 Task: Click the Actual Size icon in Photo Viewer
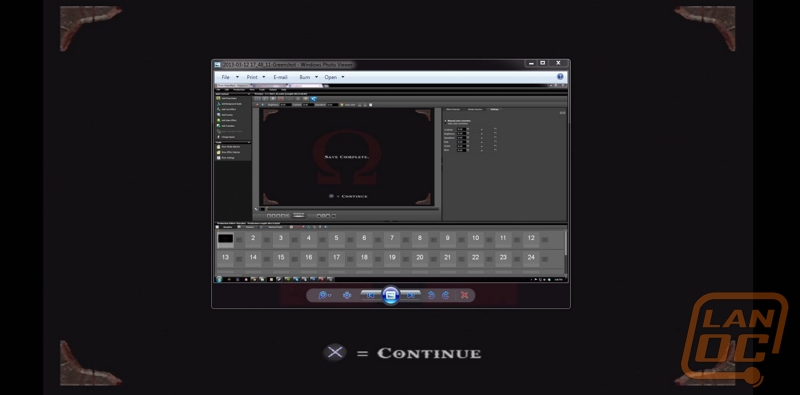pos(347,295)
